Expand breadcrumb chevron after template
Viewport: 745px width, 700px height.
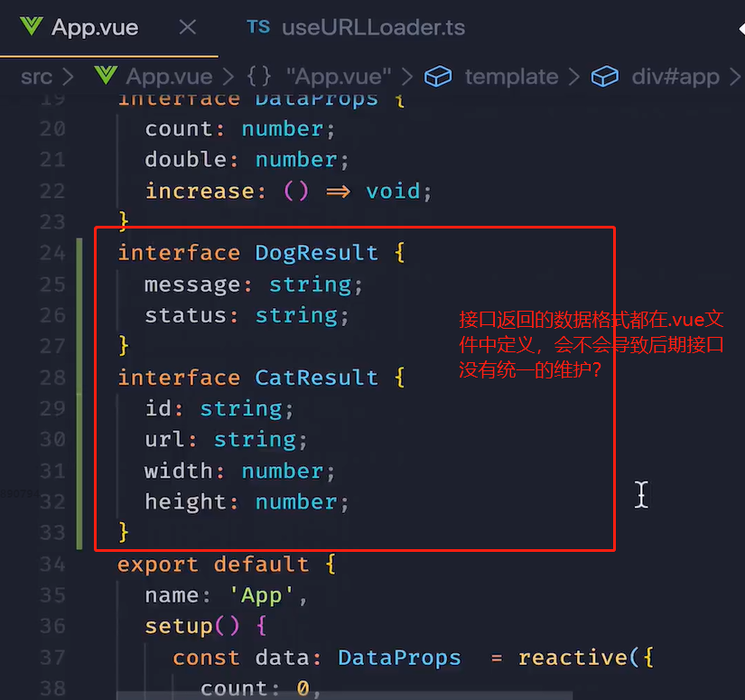click(x=574, y=77)
